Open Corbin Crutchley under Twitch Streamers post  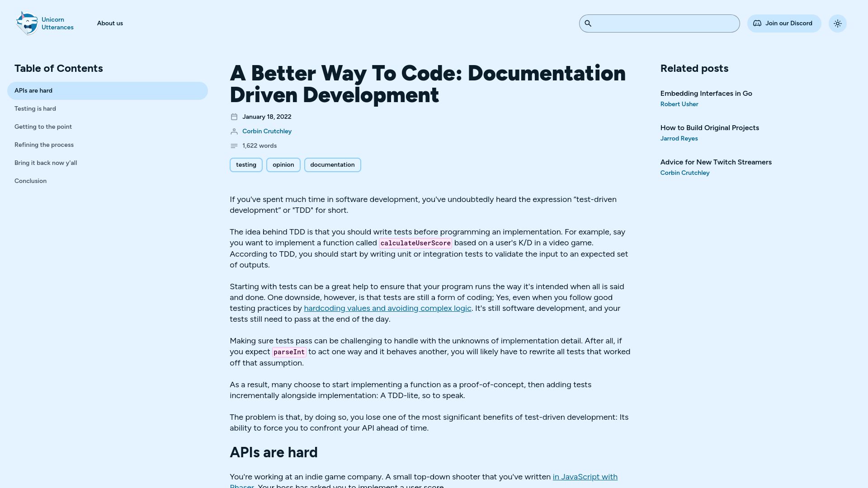point(685,173)
